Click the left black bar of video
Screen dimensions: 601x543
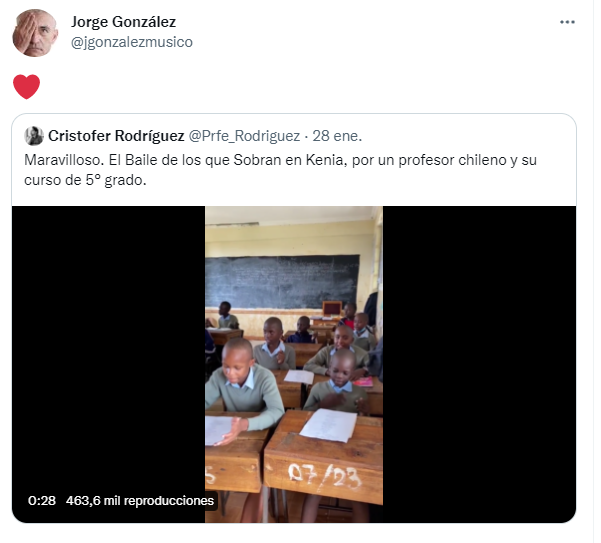click(x=108, y=345)
